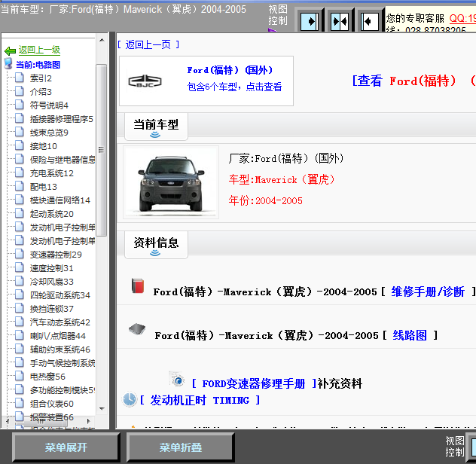This screenshot has width=476, height=464.
Task: Select tree item 符号说明4
Action: coord(49,105)
